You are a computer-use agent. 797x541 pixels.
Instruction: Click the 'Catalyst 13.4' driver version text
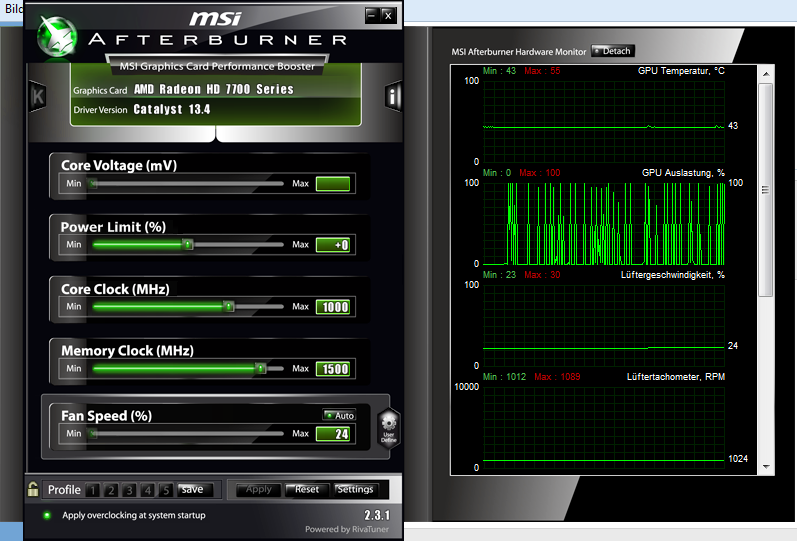point(172,109)
